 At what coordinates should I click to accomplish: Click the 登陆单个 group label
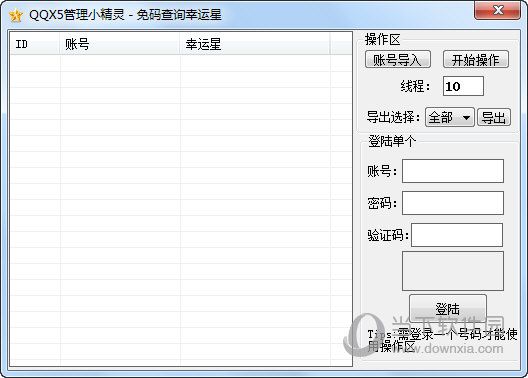[x=392, y=141]
